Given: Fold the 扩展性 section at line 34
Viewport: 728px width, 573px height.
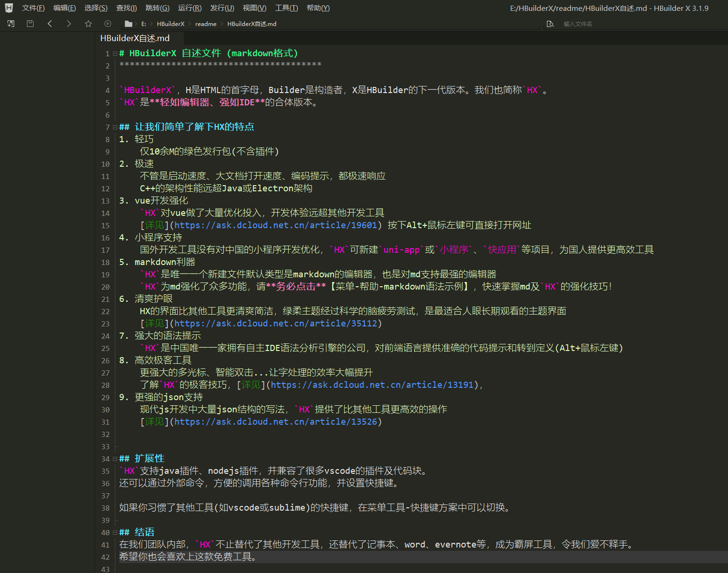Looking at the screenshot, I should tap(115, 459).
